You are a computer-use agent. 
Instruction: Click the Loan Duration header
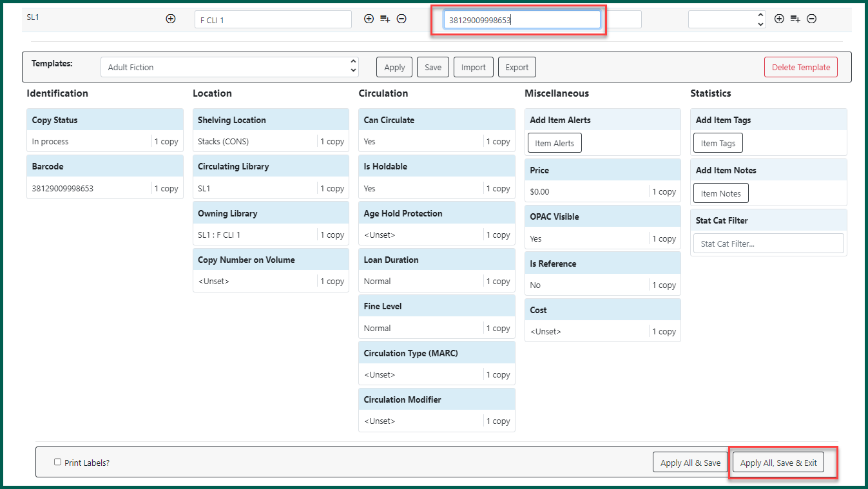tap(437, 260)
